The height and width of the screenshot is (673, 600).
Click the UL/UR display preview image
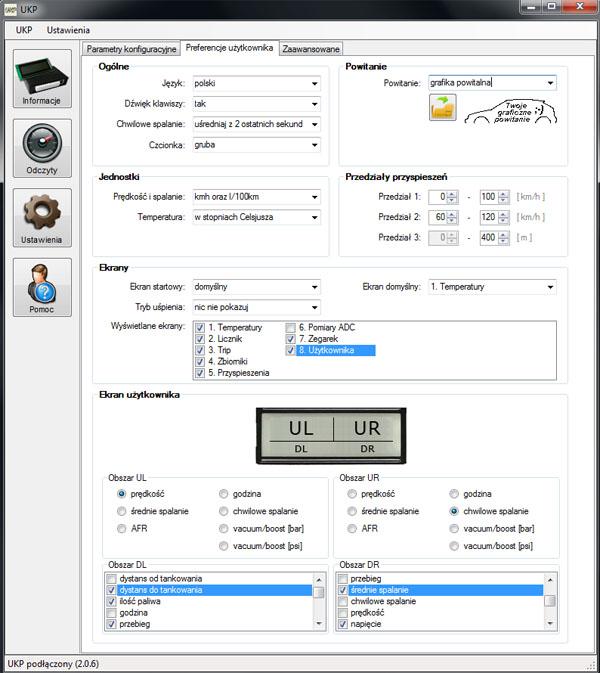click(331, 436)
